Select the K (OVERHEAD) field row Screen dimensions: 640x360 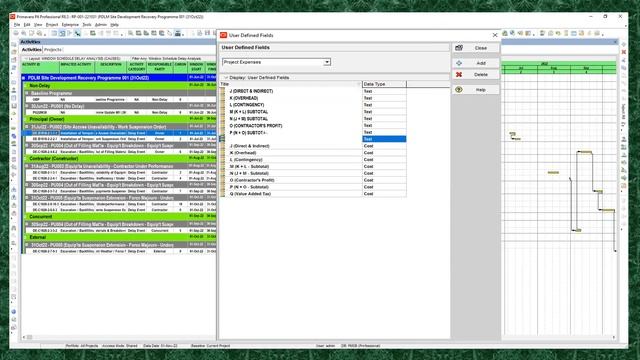coord(313,98)
